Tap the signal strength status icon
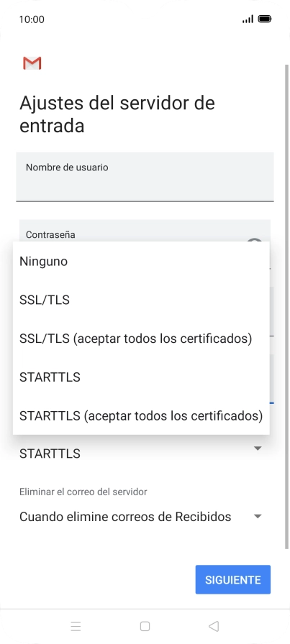290x644 pixels. click(248, 19)
